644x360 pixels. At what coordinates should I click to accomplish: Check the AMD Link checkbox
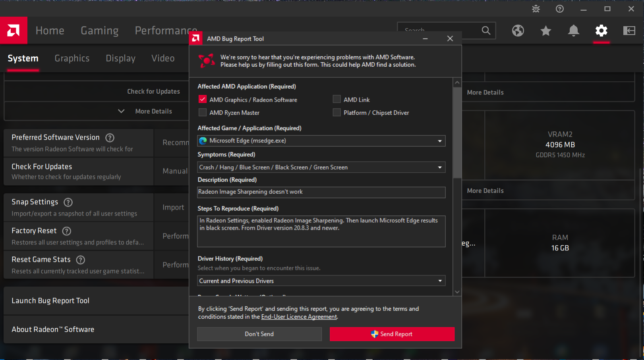coord(337,99)
